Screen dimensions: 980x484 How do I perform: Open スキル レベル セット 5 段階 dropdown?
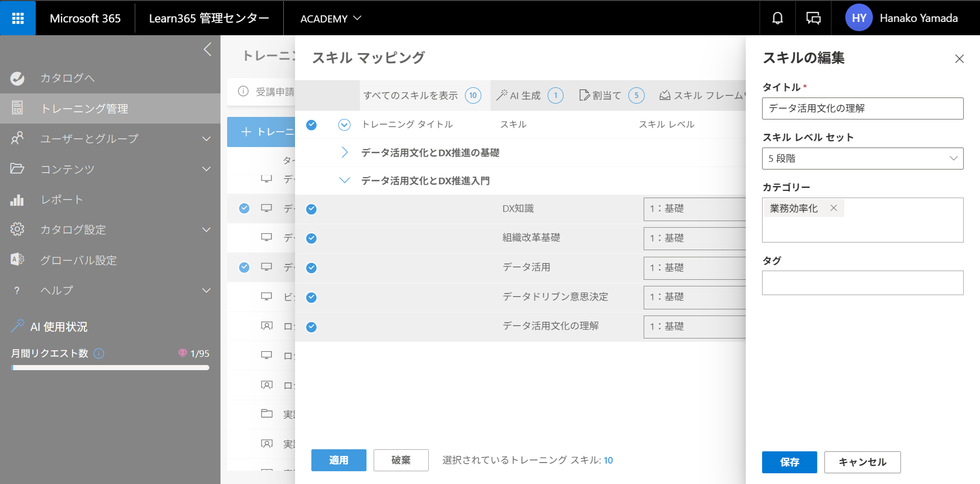[x=863, y=158]
